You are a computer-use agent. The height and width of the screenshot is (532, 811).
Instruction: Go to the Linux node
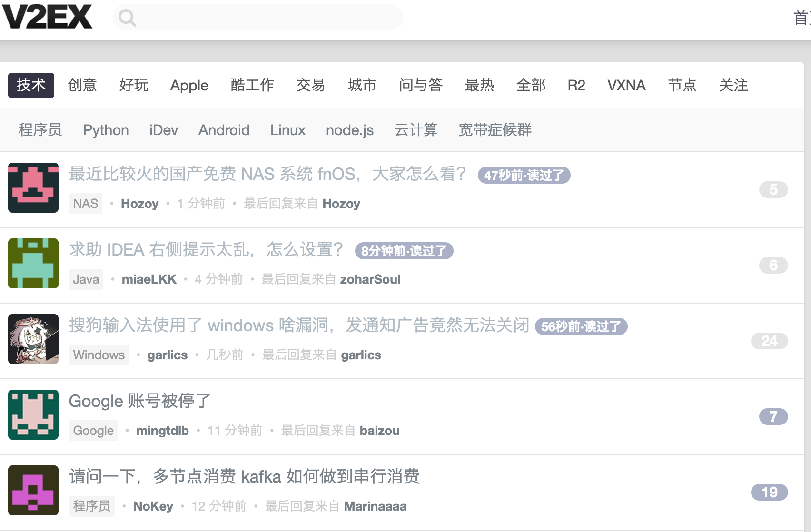[288, 130]
